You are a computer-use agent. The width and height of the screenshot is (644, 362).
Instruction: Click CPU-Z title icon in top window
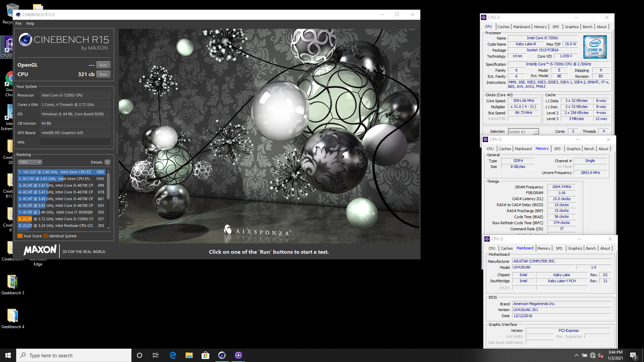tap(484, 17)
